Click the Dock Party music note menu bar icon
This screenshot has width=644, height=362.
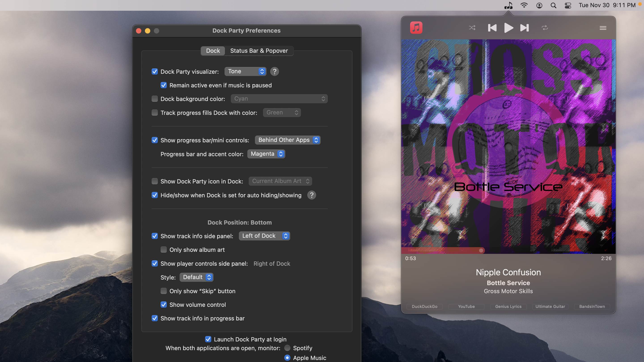click(508, 5)
